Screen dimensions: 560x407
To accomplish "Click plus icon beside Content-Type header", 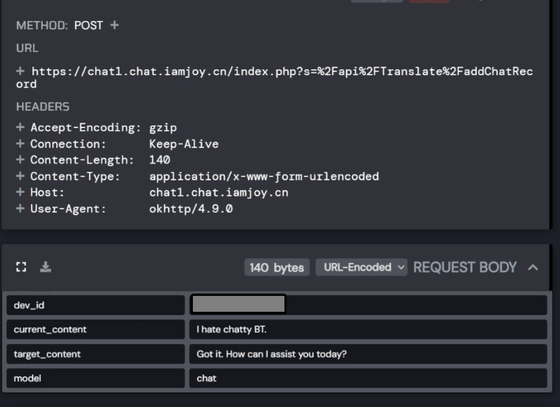I will (x=20, y=176).
